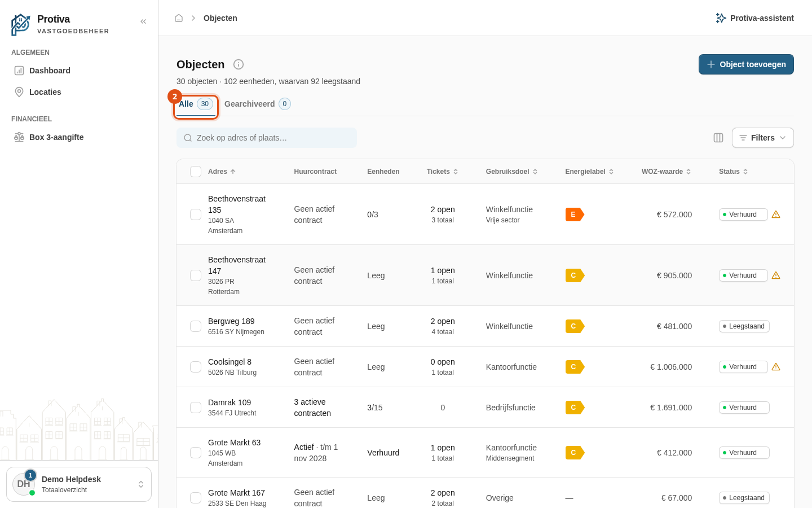Switch to the Alle tab
Viewport: 812px width, 508px height.
(196, 104)
